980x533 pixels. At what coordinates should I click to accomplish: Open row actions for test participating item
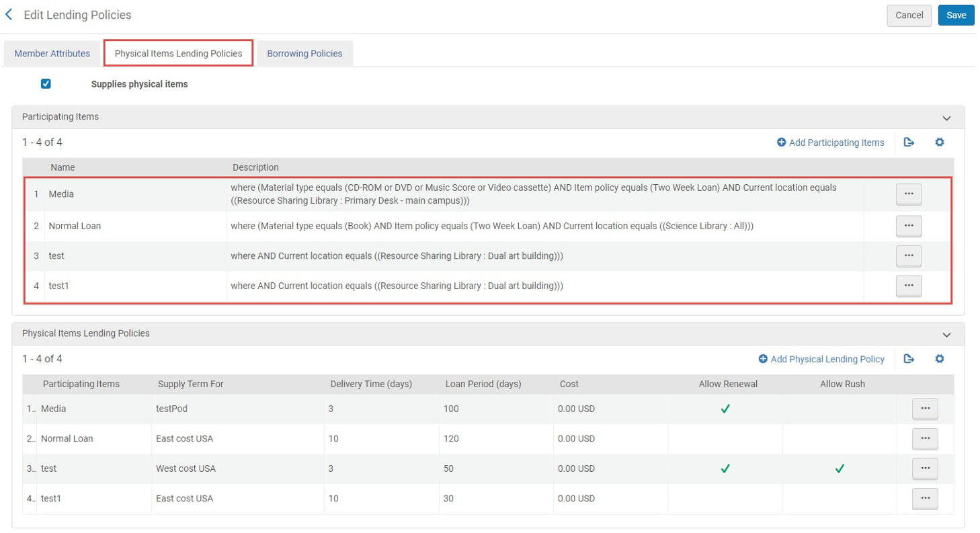(x=909, y=255)
